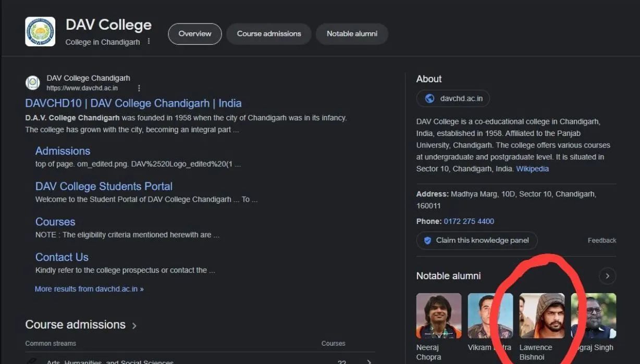Open the Wikipedia link in About
The width and height of the screenshot is (640, 364).
(532, 169)
